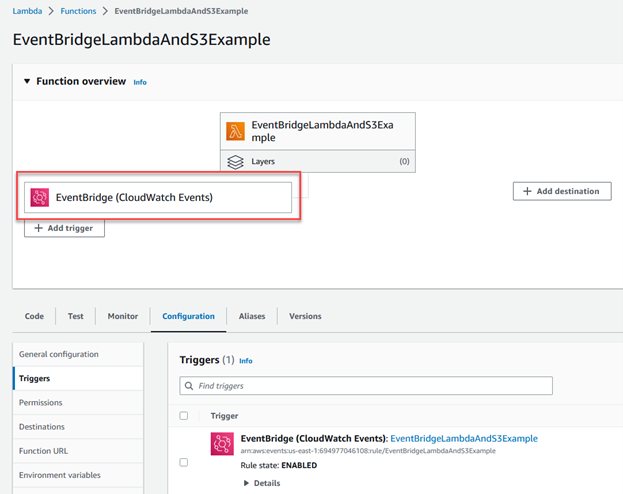Screen dimensions: 623x494
Task: Click the Trigger column header
Action: point(224,416)
